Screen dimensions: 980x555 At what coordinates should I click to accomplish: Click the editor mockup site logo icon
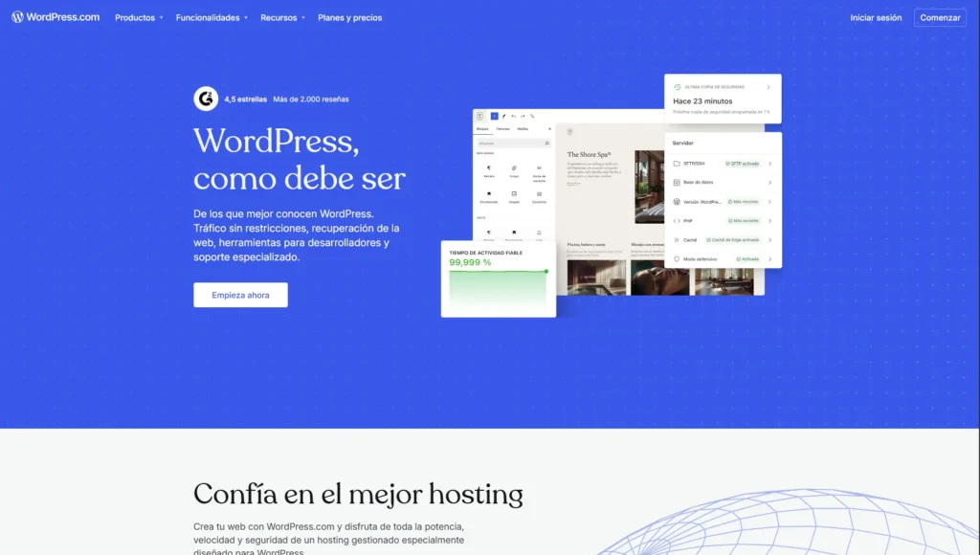point(480,116)
